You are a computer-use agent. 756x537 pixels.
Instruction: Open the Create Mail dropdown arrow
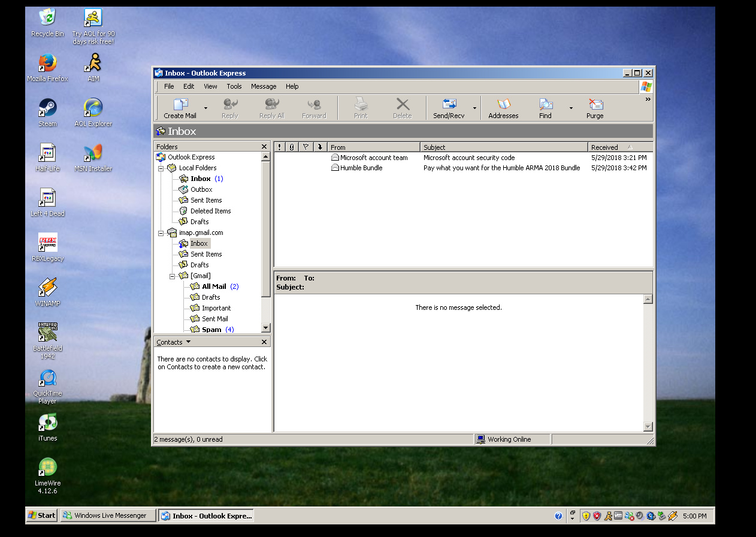(205, 108)
